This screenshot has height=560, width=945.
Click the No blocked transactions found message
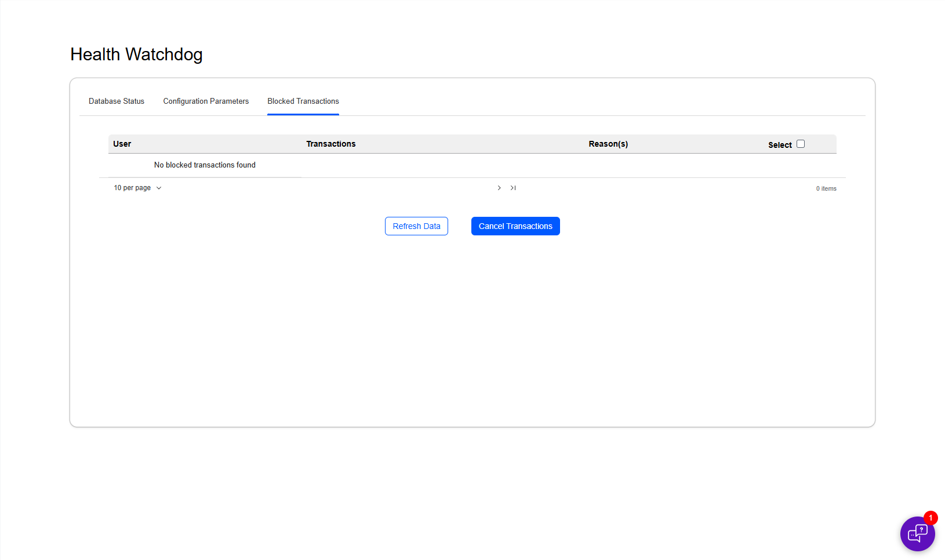(x=205, y=165)
